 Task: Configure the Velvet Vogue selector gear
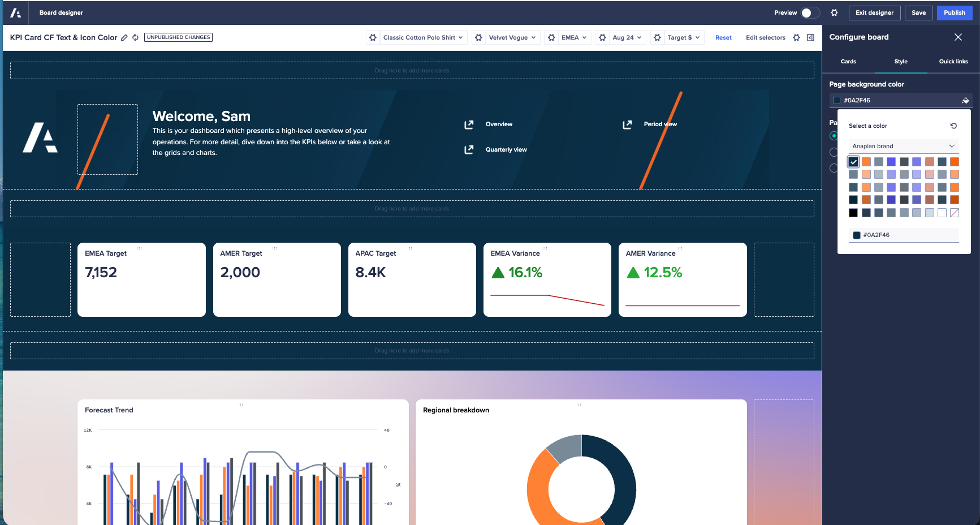(478, 37)
